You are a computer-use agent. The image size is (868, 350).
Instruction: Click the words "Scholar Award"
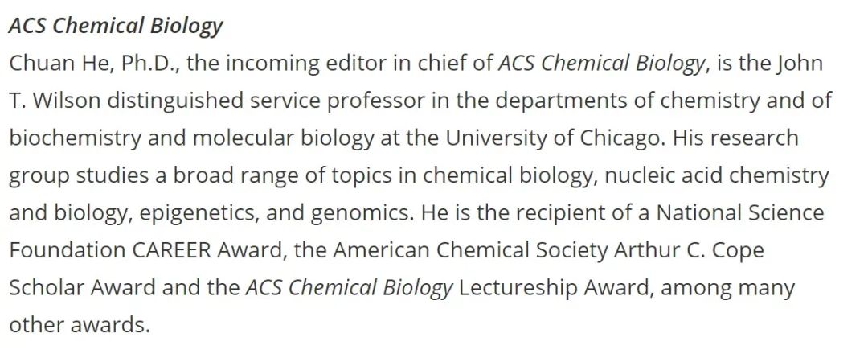coord(83,288)
